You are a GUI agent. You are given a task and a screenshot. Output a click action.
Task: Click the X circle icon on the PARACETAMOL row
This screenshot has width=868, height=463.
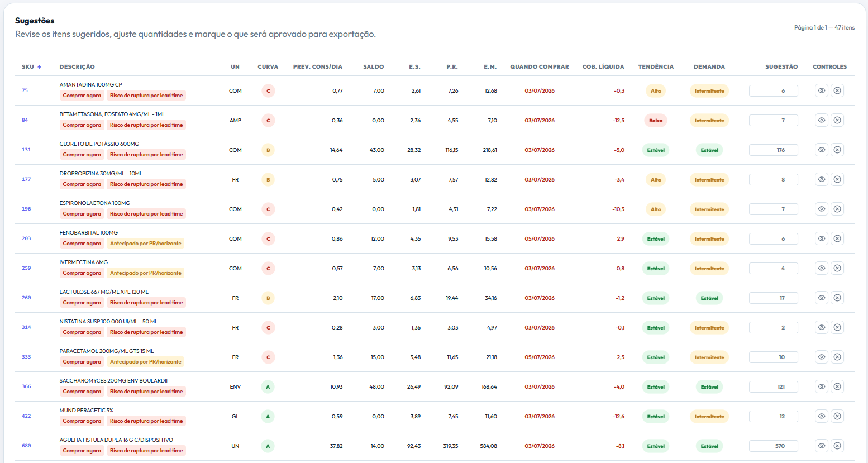click(x=837, y=357)
